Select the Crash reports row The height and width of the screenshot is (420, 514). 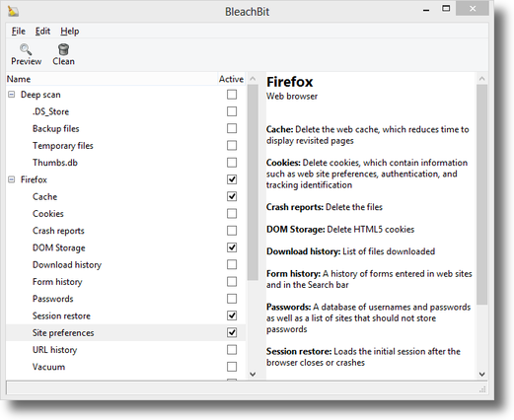[125, 231]
